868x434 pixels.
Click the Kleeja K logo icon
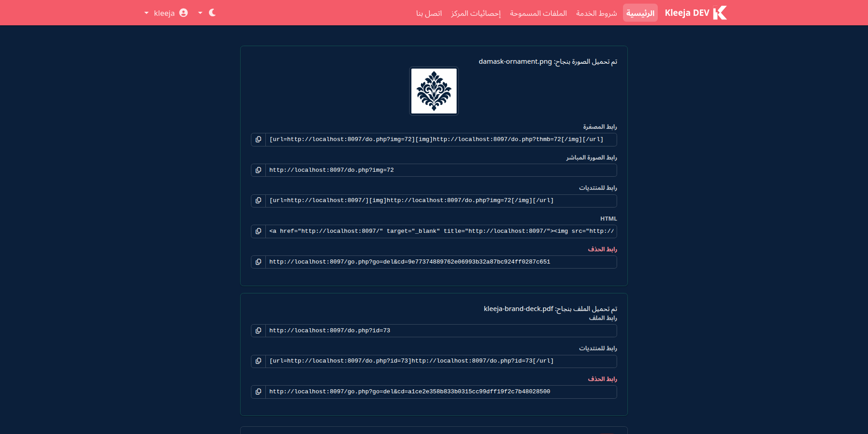pos(720,13)
